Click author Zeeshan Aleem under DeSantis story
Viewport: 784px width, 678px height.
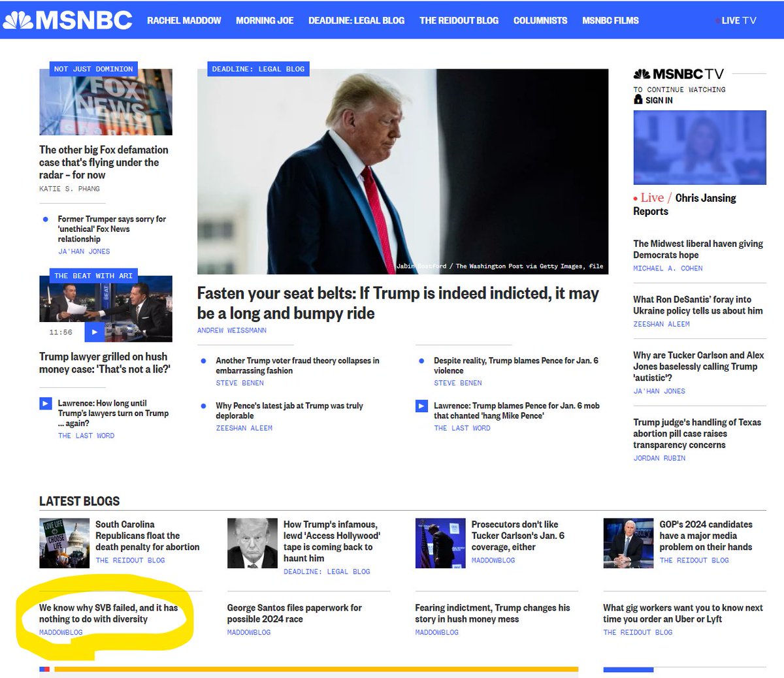661,324
